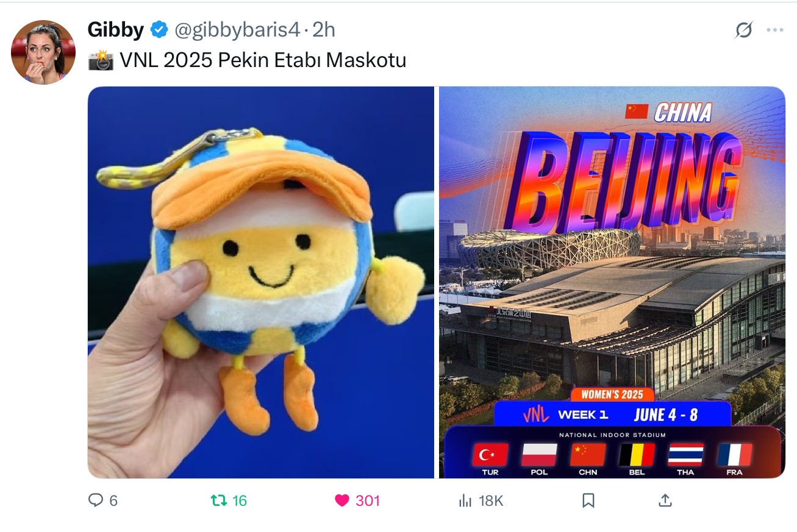Click the Grok explain post icon
This screenshot has height=532, width=797.
tap(743, 30)
